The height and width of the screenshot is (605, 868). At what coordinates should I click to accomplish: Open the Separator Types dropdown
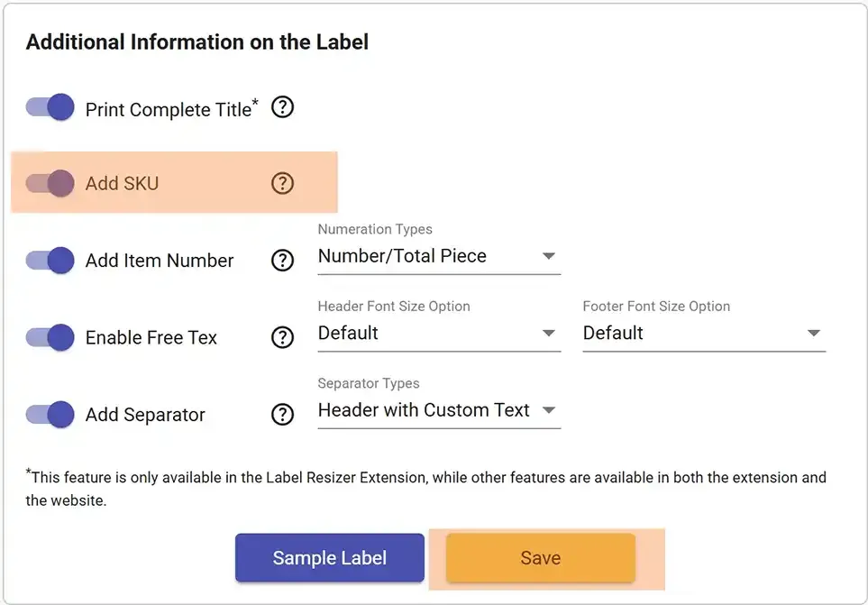pos(439,410)
